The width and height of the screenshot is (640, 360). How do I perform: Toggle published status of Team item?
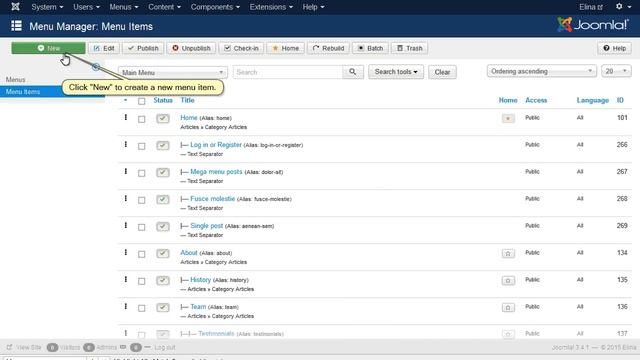(x=162, y=307)
